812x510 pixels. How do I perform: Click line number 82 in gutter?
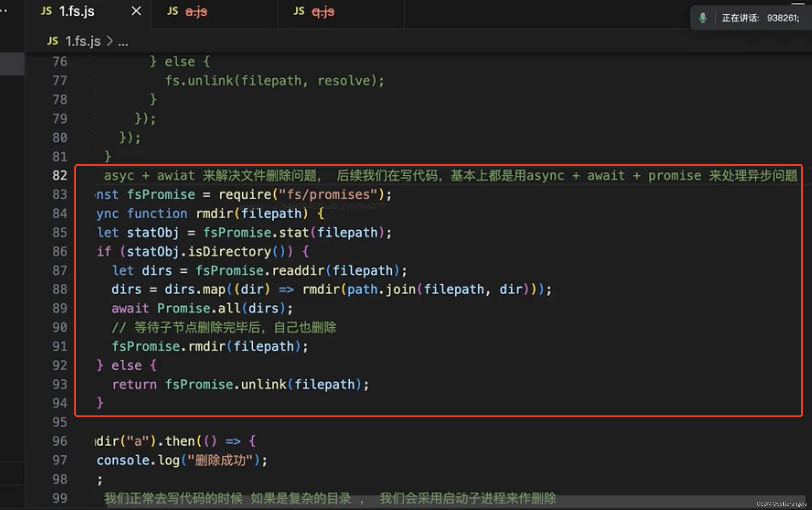point(60,175)
